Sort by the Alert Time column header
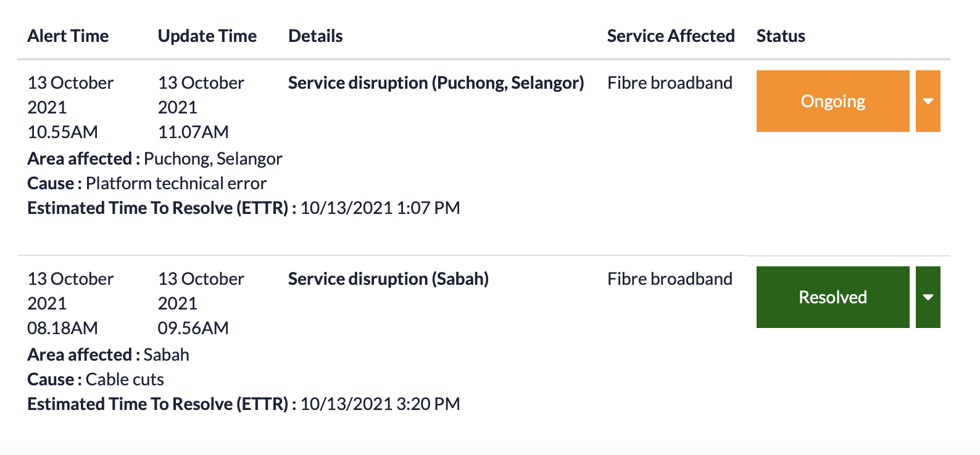 (68, 36)
